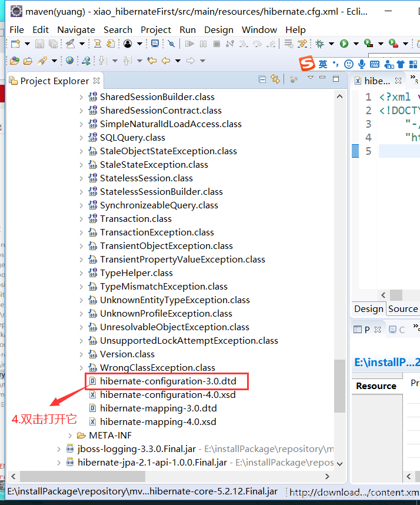Image resolution: width=420 pixels, height=505 pixels.
Task: Close the hibe... editor tab
Action: [398, 81]
